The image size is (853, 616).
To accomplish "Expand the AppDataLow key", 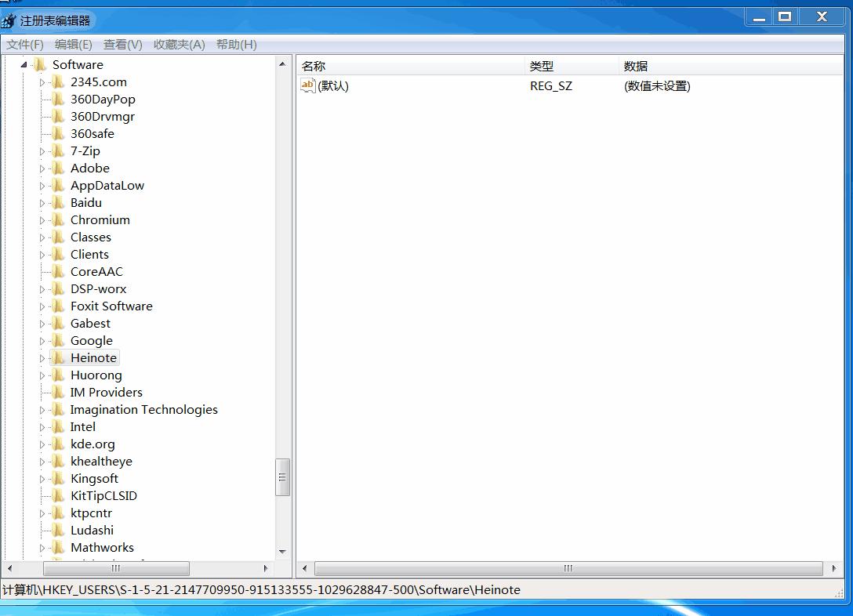I will pyautogui.click(x=42, y=186).
